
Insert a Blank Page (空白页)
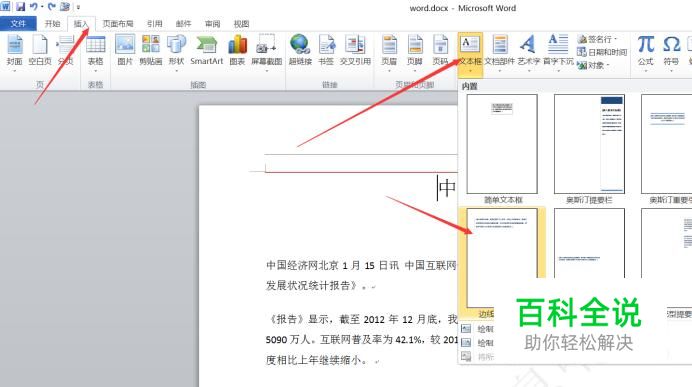click(40, 50)
